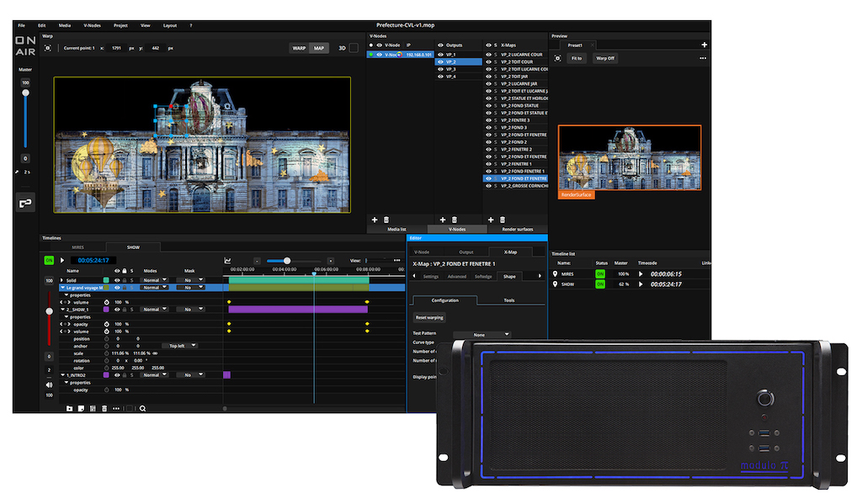The width and height of the screenshot is (862, 504).
Task: Open timeline view more options
Action: coord(397,261)
